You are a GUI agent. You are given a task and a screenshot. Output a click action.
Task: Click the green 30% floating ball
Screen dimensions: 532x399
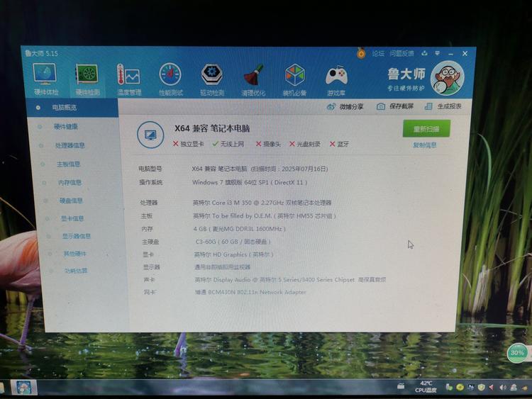(516, 353)
